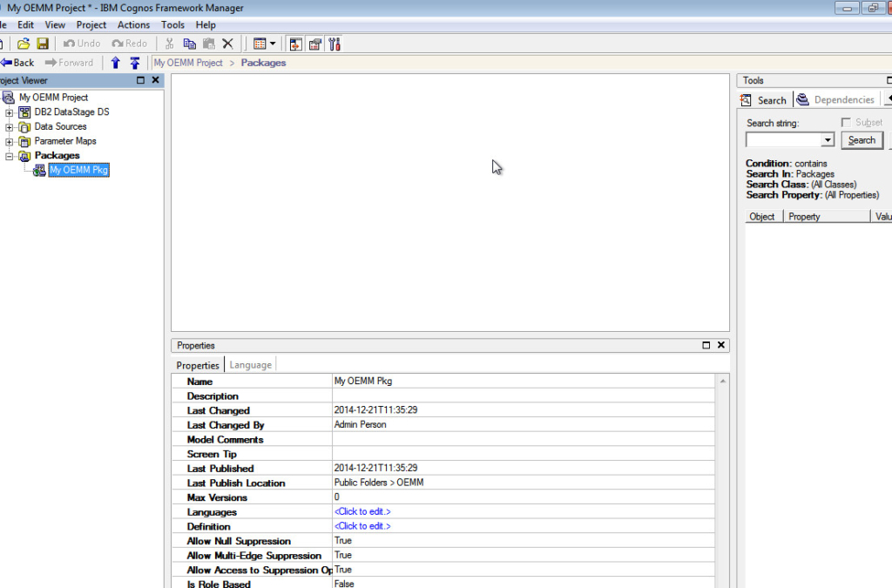Switch to the Language tab
Screen dimensions: 892x588
point(250,365)
